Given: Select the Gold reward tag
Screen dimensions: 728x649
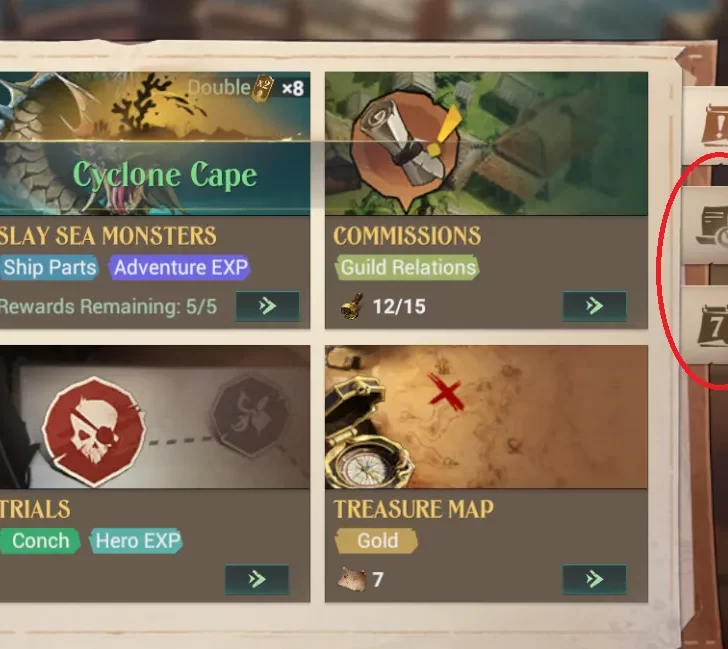Looking at the screenshot, I should tap(377, 541).
